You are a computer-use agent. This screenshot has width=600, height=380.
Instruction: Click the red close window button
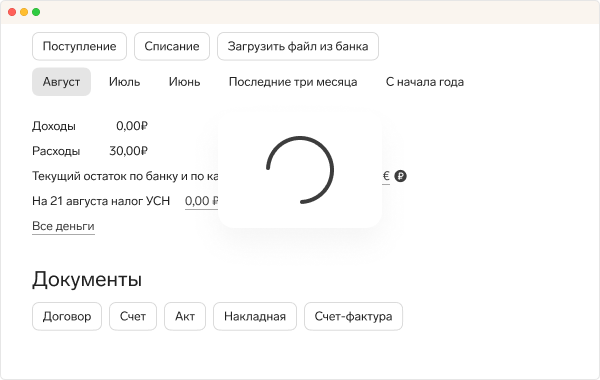click(x=12, y=12)
